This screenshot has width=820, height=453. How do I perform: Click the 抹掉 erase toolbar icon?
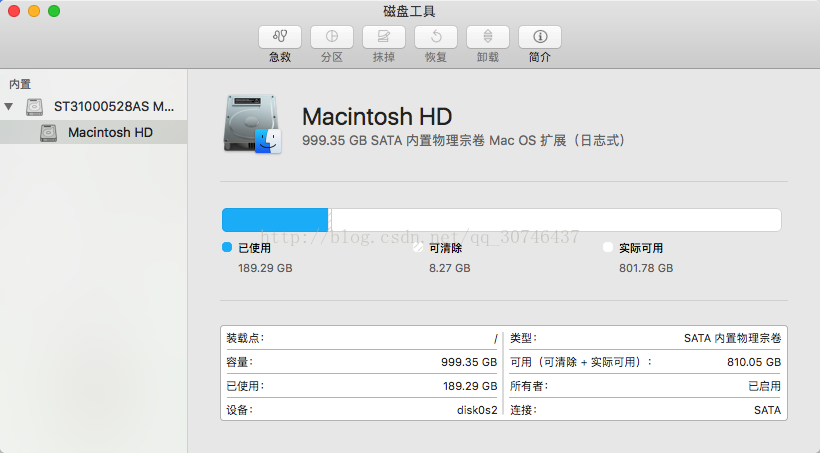point(383,37)
